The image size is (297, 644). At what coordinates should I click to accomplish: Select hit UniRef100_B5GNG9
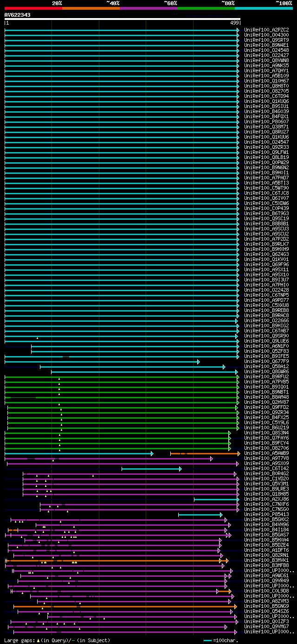click(266, 606)
